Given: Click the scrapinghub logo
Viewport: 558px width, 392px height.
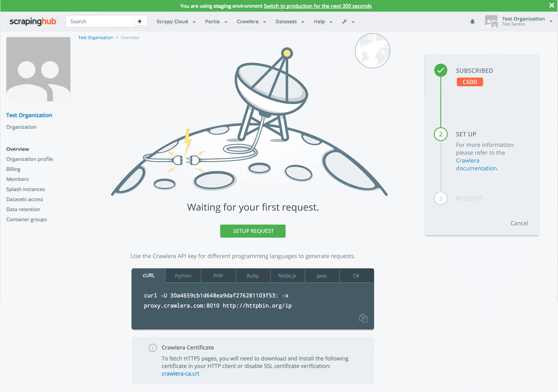Looking at the screenshot, I should [33, 21].
